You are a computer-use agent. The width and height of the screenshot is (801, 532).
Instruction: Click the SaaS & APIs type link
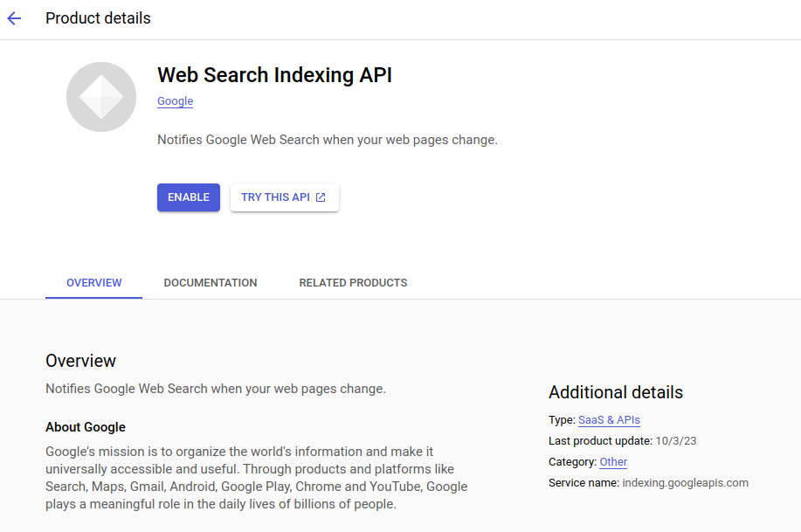tap(609, 420)
